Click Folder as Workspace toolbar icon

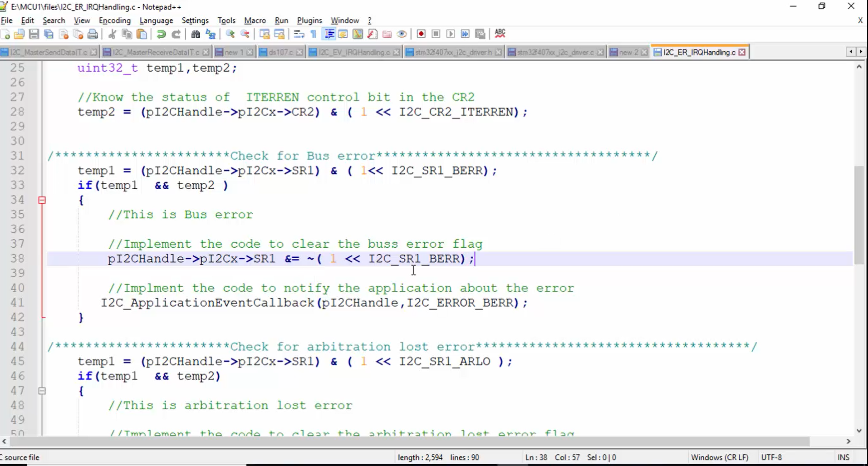point(387,34)
